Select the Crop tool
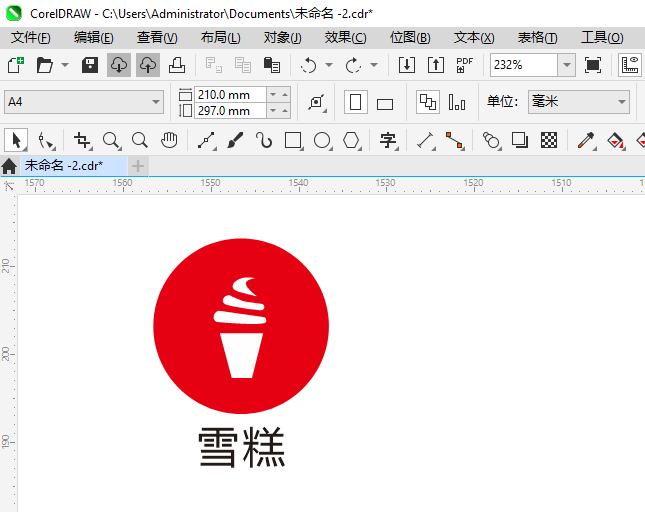The height and width of the screenshot is (512, 645). point(82,140)
